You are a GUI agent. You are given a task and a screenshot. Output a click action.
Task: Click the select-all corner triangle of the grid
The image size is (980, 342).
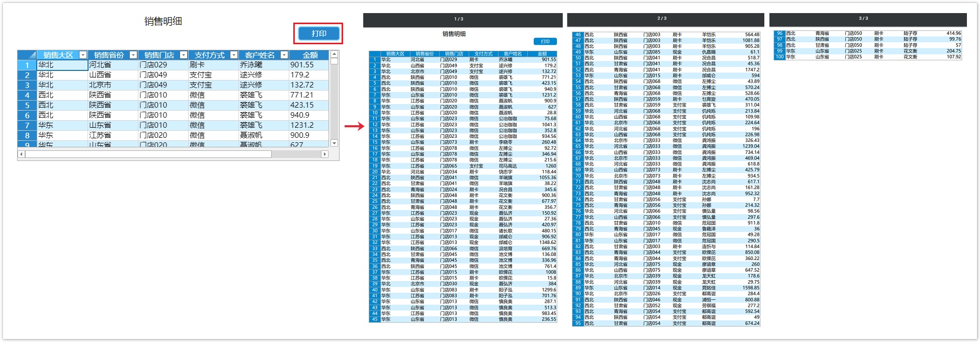tap(27, 55)
